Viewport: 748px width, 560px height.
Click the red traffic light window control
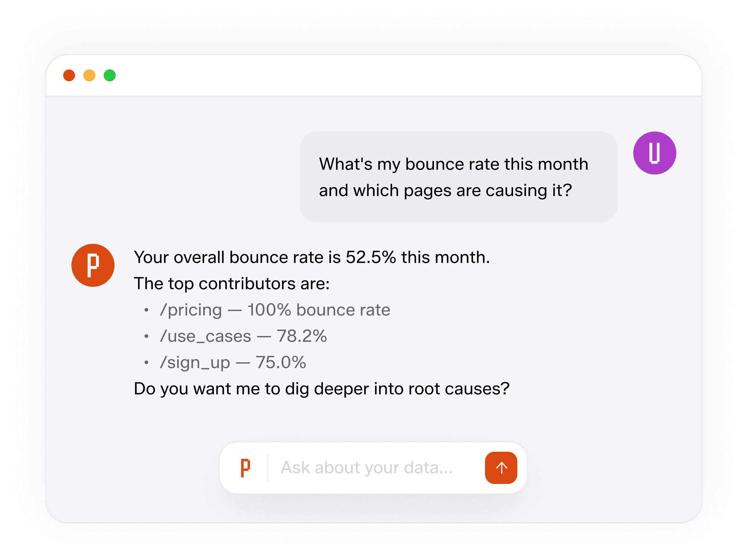pos(69,76)
